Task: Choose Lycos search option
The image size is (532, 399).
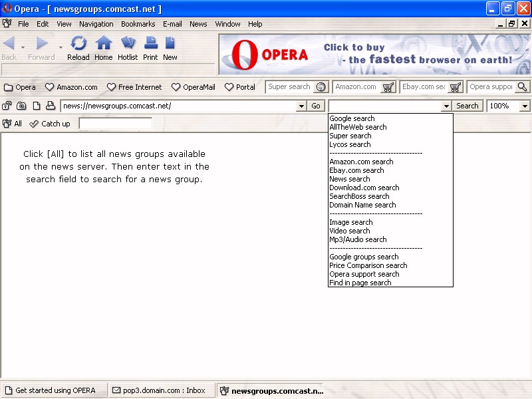Action: (x=390, y=144)
